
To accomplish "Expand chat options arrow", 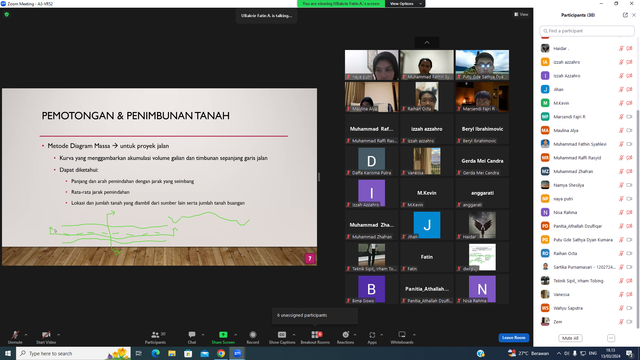I will pyautogui.click(x=203, y=335).
